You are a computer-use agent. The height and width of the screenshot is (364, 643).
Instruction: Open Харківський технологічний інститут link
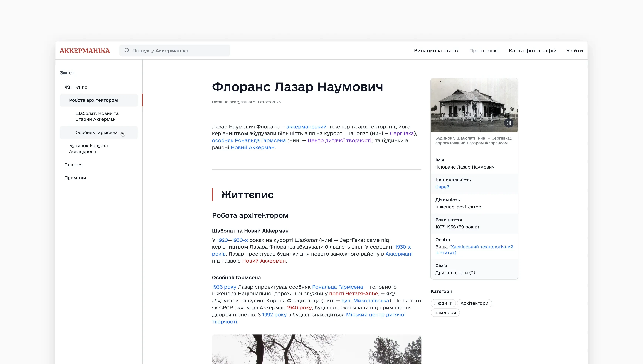coord(482,247)
